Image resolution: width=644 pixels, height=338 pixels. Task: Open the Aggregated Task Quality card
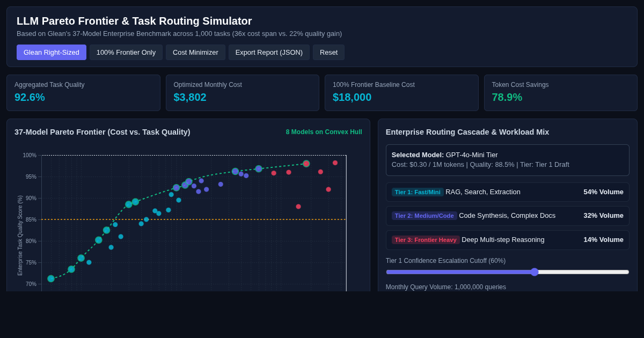pos(83,93)
